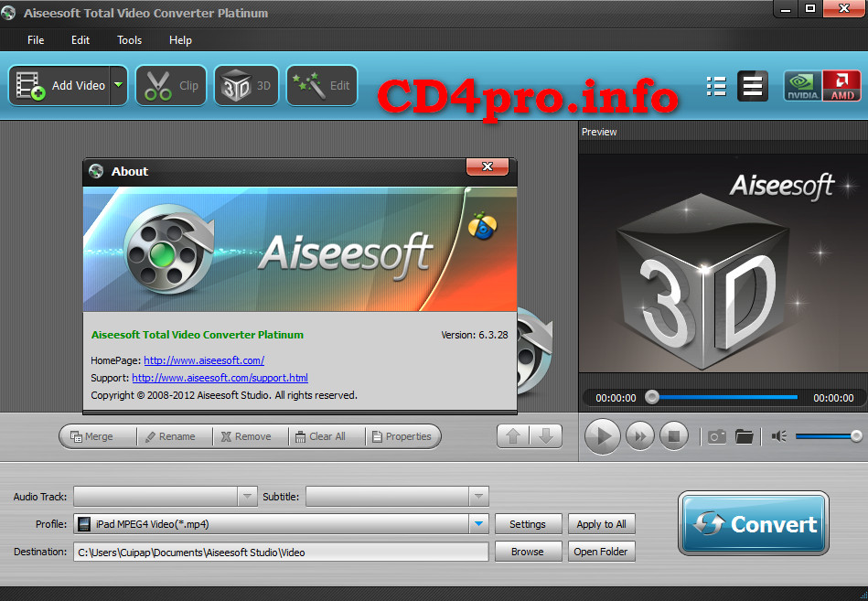The width and height of the screenshot is (868, 601).
Task: Expand the Profile dropdown arrow
Action: click(x=479, y=523)
